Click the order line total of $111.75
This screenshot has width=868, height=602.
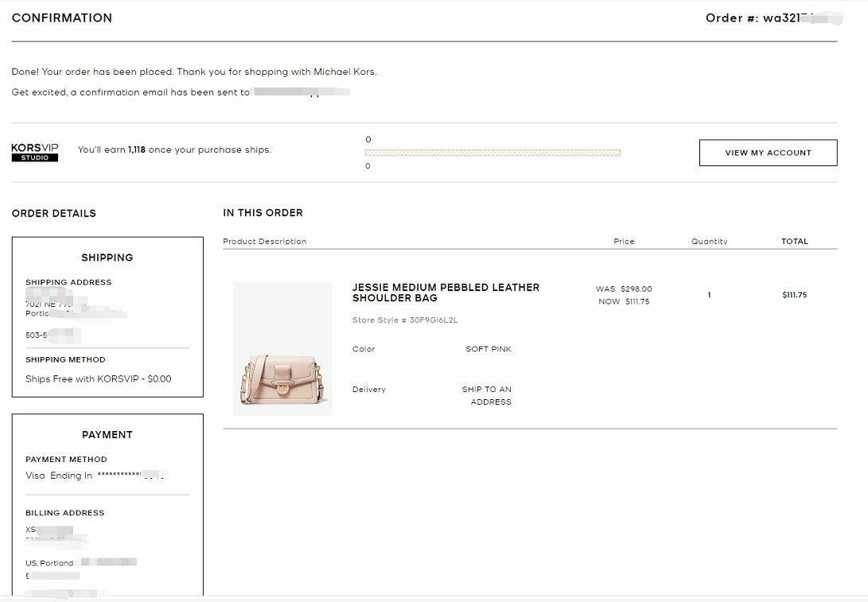click(x=794, y=295)
